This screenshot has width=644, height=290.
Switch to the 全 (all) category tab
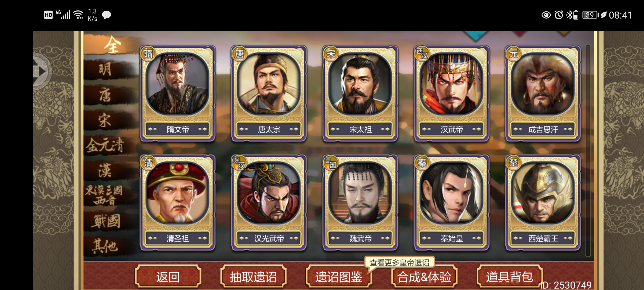[112, 45]
